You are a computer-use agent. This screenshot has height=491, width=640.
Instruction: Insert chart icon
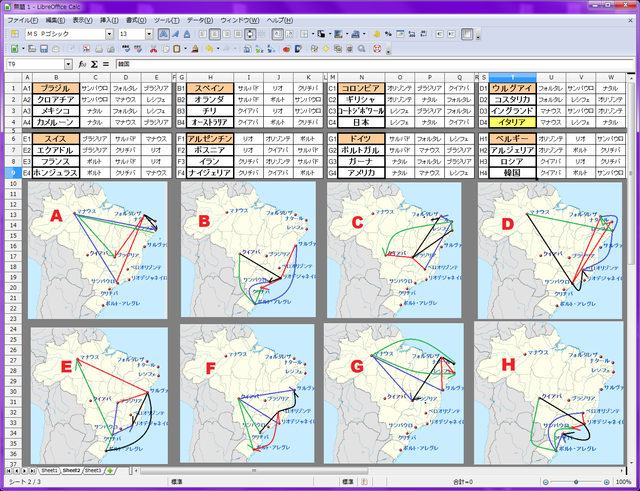tap(287, 49)
